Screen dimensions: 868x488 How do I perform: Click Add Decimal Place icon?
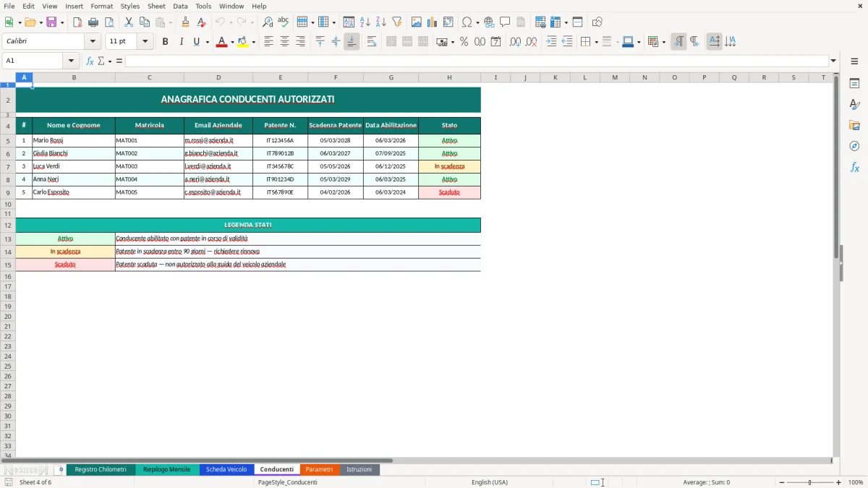tap(515, 42)
